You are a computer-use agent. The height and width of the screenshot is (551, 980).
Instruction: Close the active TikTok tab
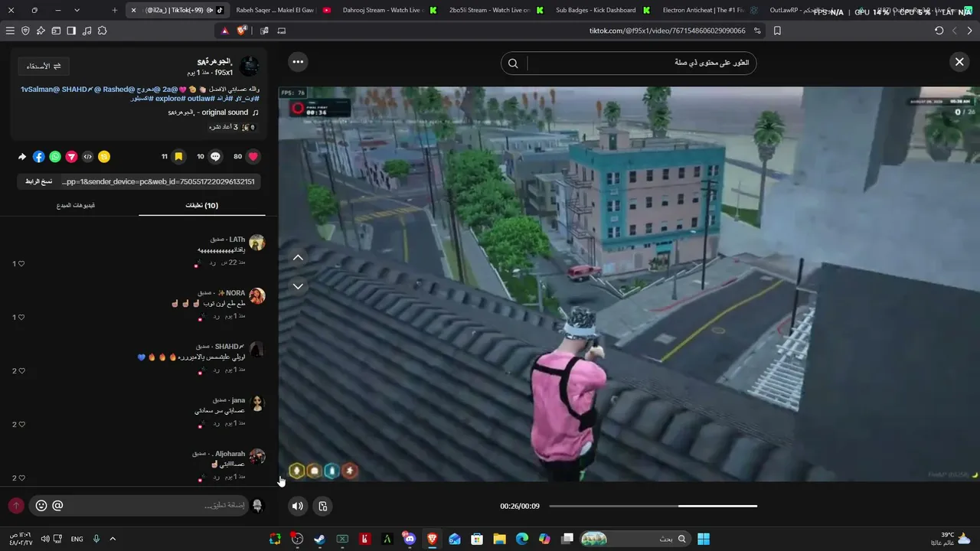click(134, 10)
